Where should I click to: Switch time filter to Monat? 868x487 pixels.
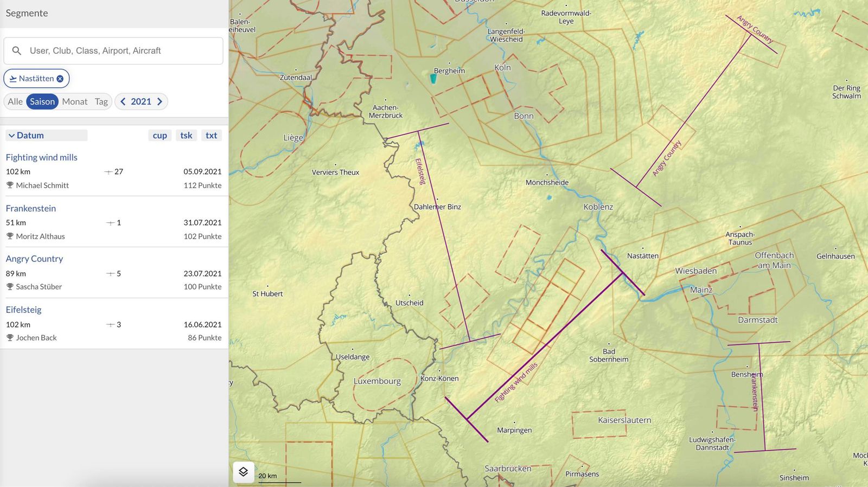pyautogui.click(x=74, y=101)
